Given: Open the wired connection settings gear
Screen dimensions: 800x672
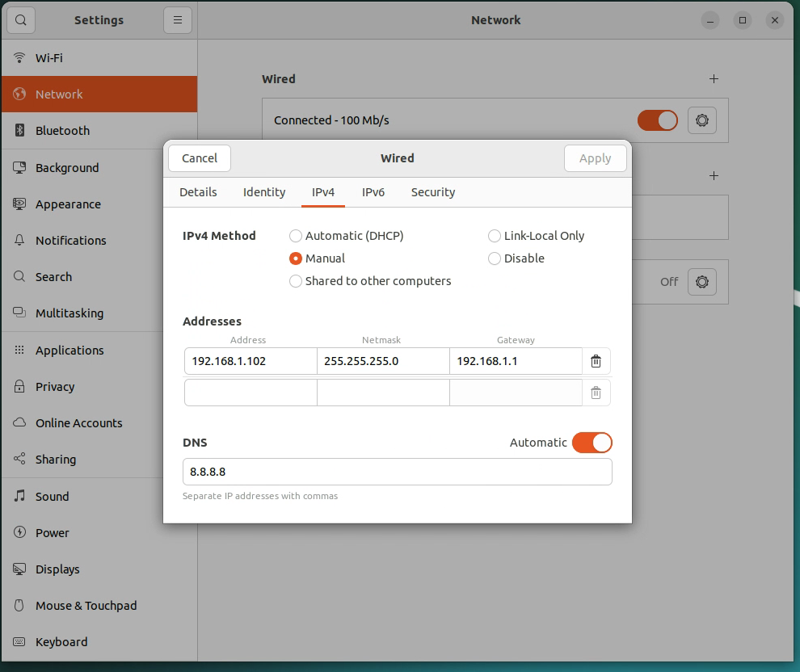Looking at the screenshot, I should click(701, 120).
